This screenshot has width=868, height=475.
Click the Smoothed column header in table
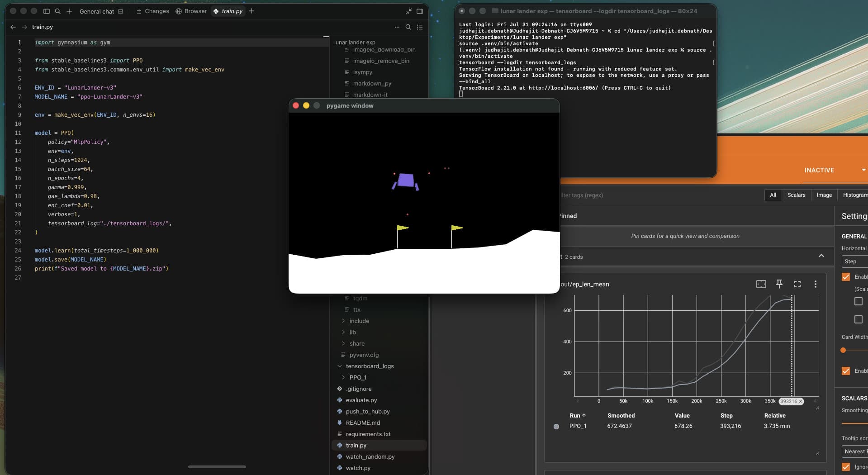(x=621, y=415)
